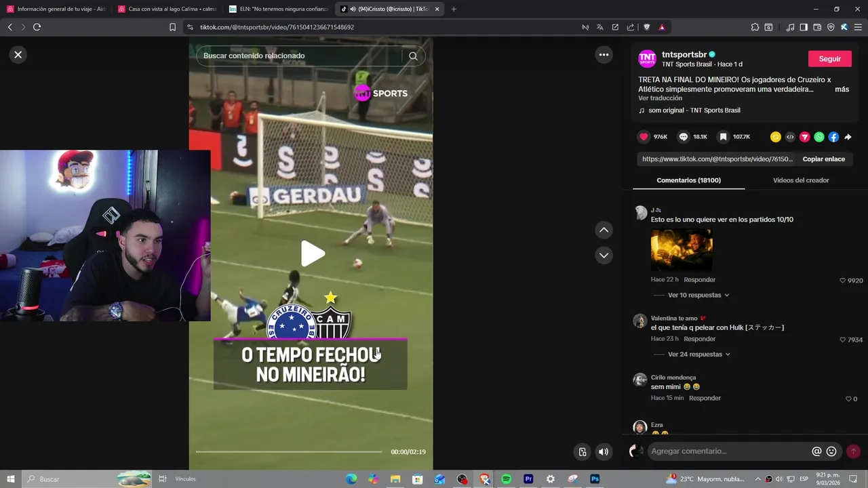Open comments via speech bubble icon
This screenshot has width=868, height=488.
[x=684, y=137]
